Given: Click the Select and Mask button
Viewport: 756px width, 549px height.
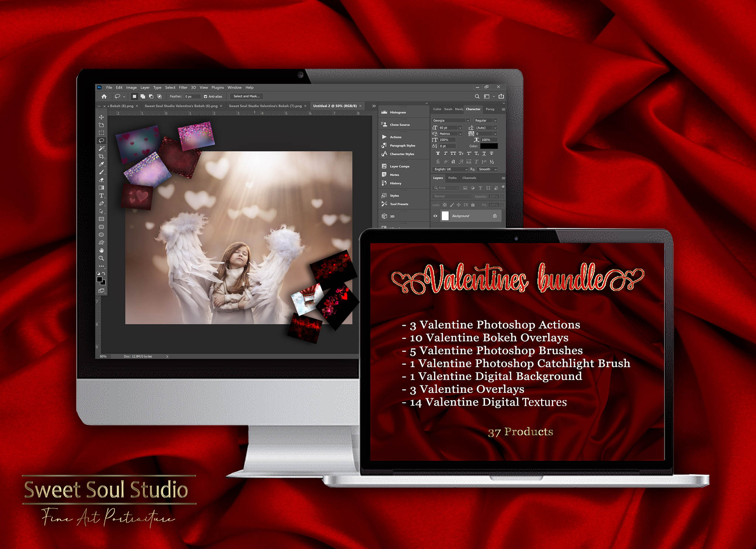Looking at the screenshot, I should click(246, 96).
